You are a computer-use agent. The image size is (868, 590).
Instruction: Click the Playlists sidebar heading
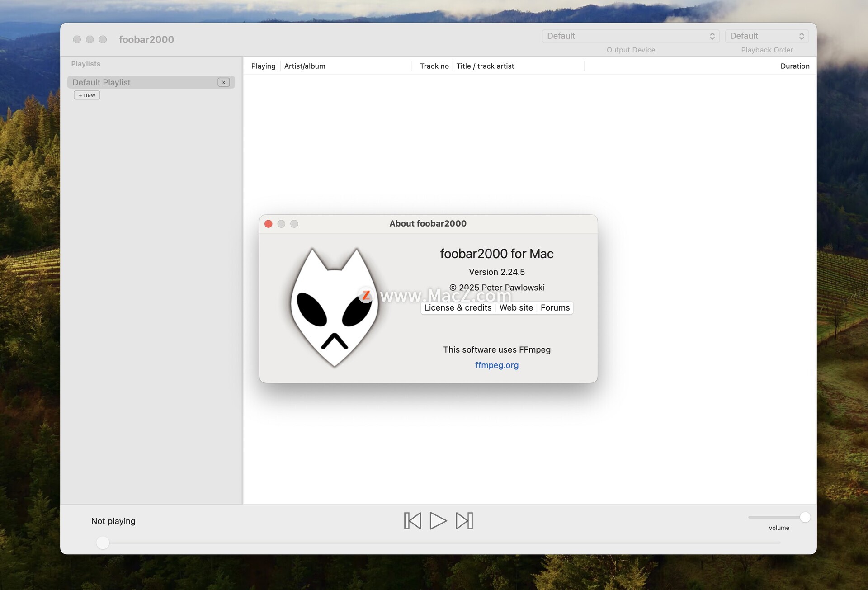85,64
